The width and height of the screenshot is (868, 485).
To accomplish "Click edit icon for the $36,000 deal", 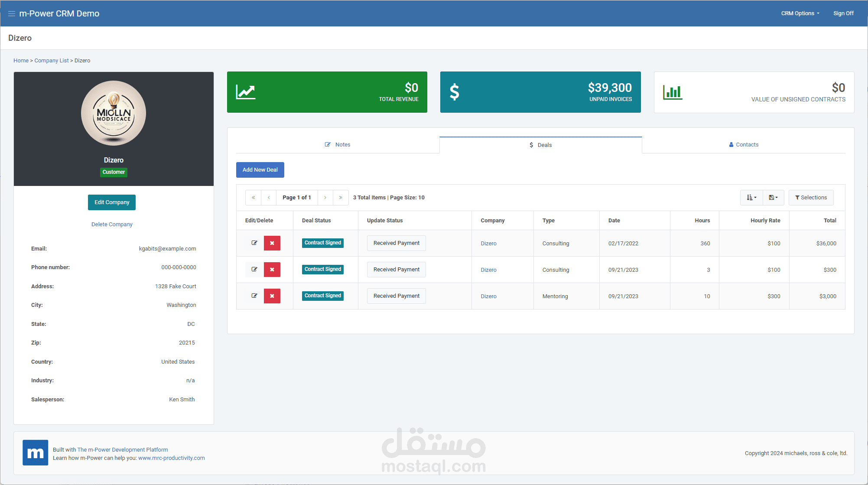I will click(x=254, y=243).
